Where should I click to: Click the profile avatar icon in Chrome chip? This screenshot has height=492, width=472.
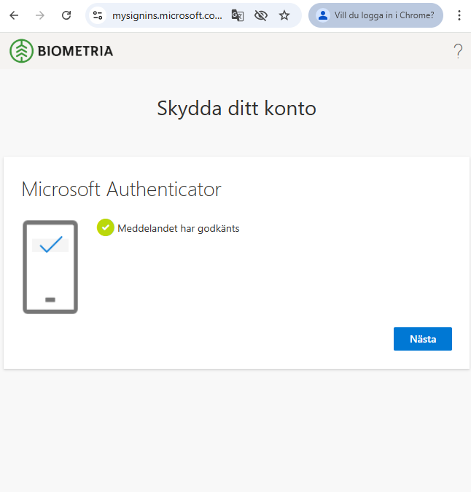pyautogui.click(x=323, y=15)
